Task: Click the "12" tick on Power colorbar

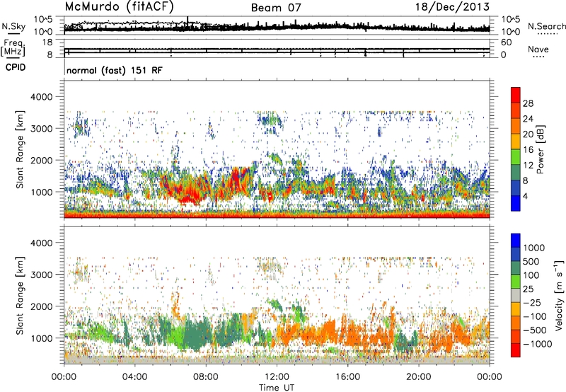Action: coord(528,166)
